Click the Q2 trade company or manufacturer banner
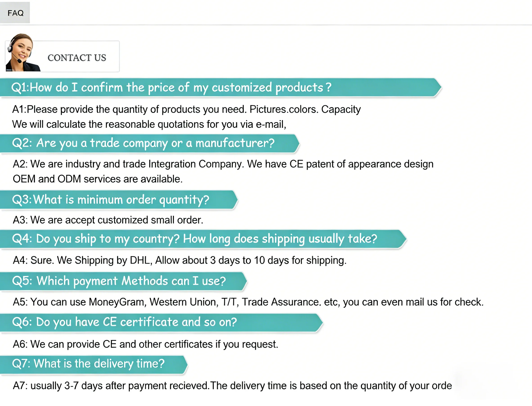 (x=150, y=143)
